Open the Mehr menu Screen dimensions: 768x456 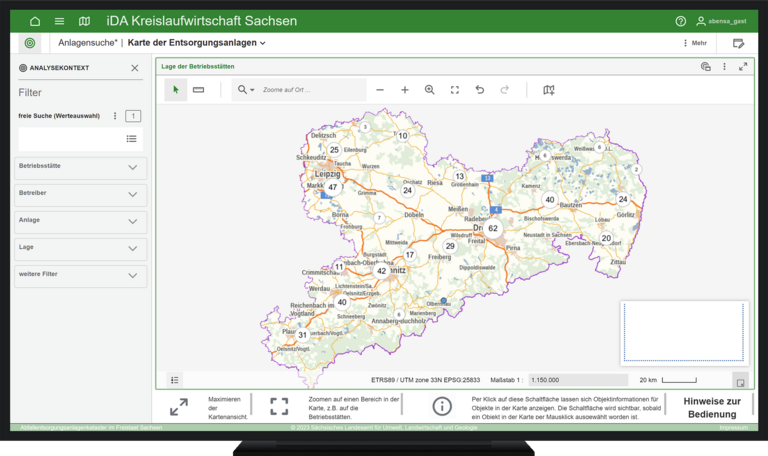(x=694, y=43)
